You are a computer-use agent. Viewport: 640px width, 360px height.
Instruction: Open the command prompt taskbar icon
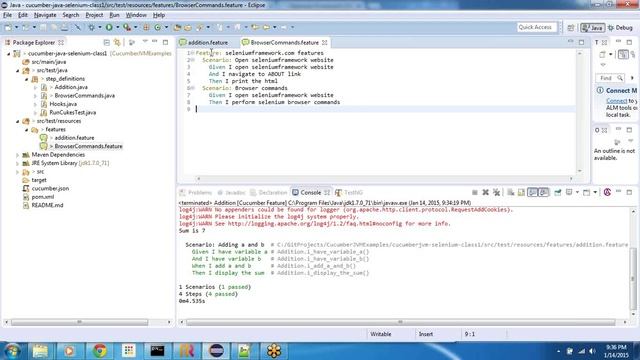click(158, 351)
